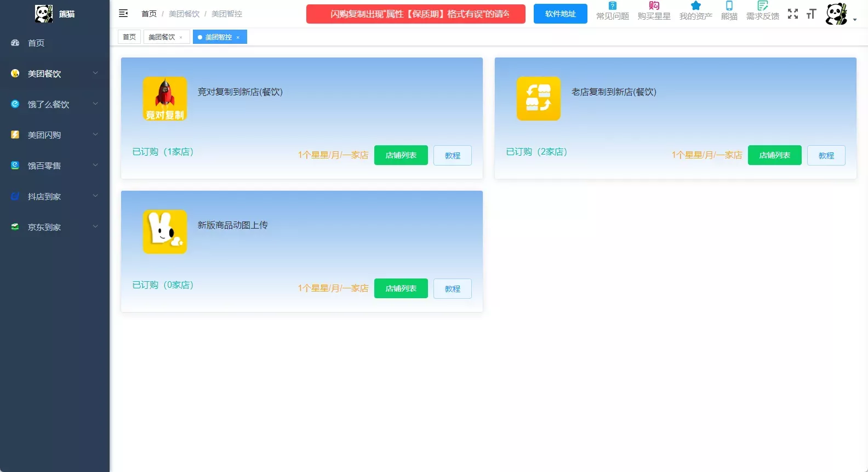Screen dimensions: 868x472
Task: Click the 美团餐饮 breadcrumb item
Action: (x=184, y=14)
